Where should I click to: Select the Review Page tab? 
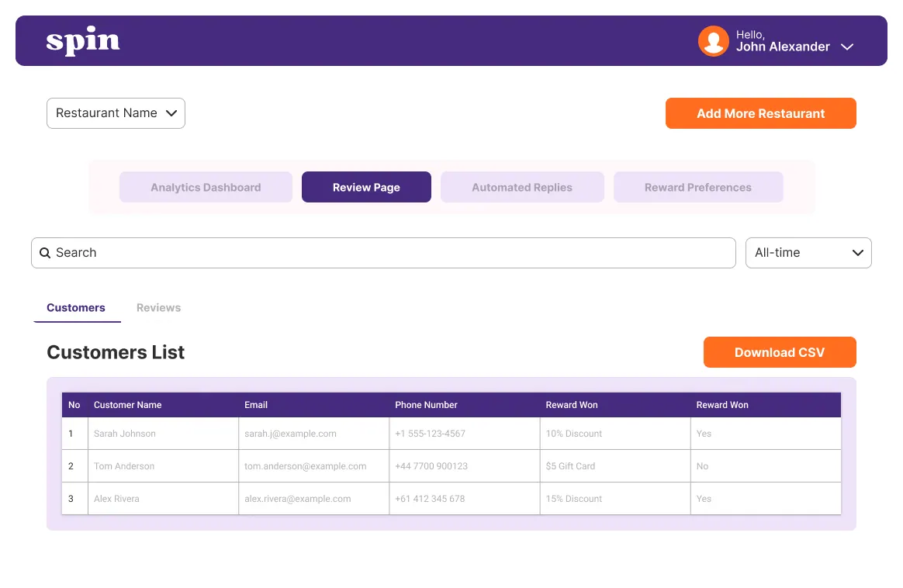pyautogui.click(x=366, y=187)
